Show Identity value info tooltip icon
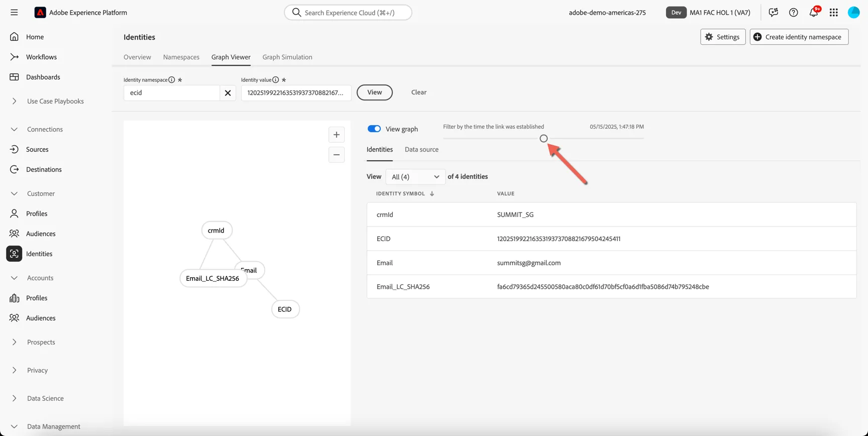 click(276, 80)
